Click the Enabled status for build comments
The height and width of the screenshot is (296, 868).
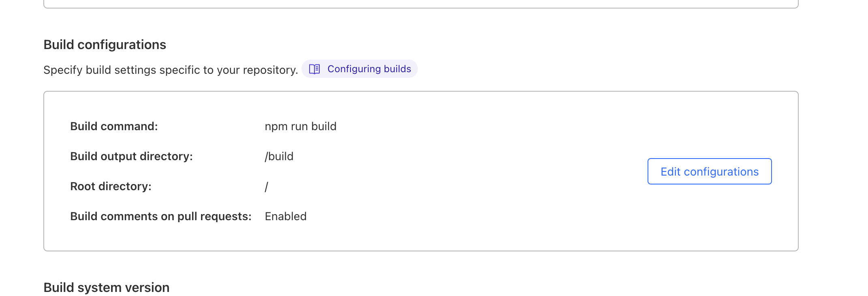tap(285, 217)
